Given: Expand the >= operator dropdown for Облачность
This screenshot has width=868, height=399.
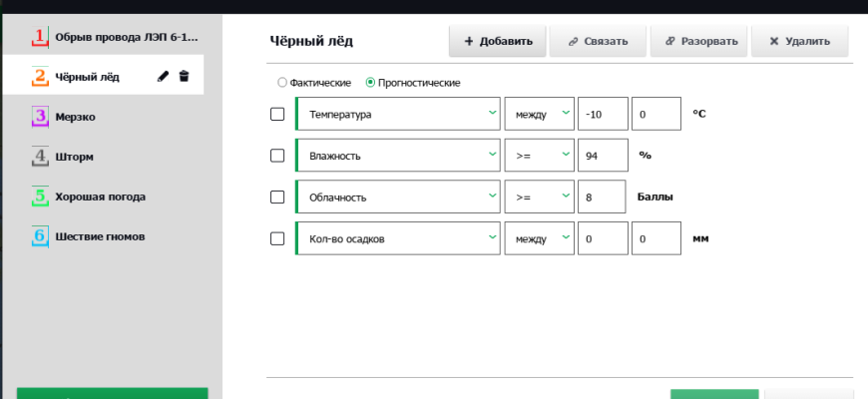Looking at the screenshot, I should tap(539, 197).
